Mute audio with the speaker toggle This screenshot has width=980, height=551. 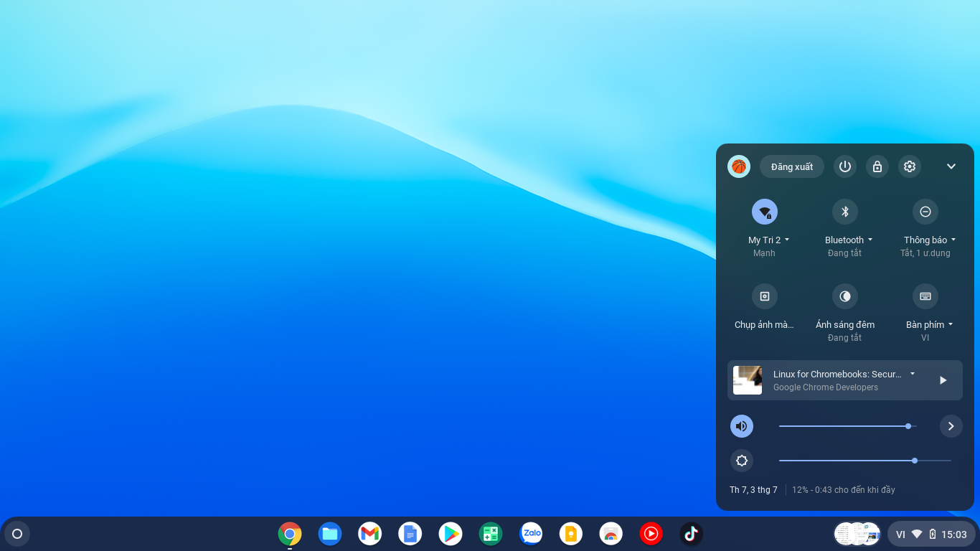click(x=742, y=426)
